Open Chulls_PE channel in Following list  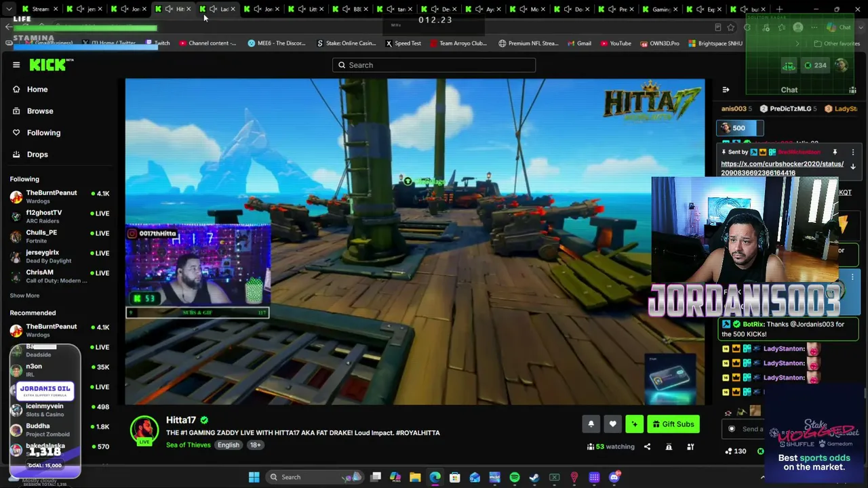[60, 236]
